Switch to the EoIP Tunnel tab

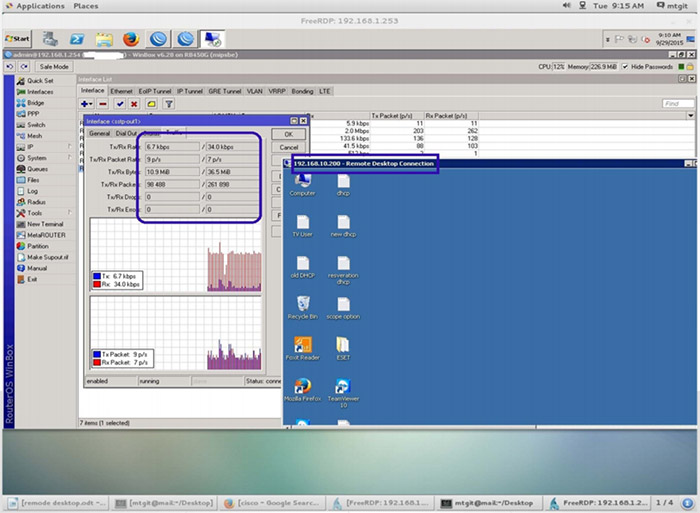point(154,91)
